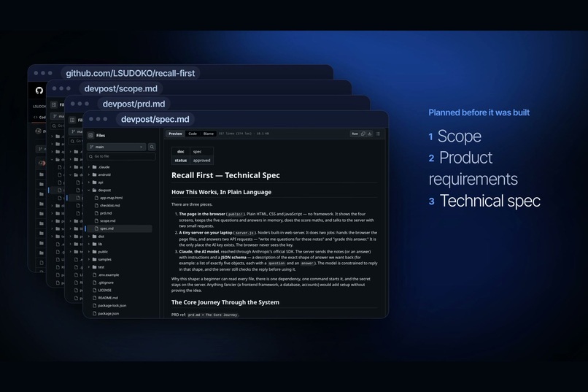Image resolution: width=588 pixels, height=392 pixels.
Task: Click the 'approved' status table cell
Action: click(x=202, y=161)
